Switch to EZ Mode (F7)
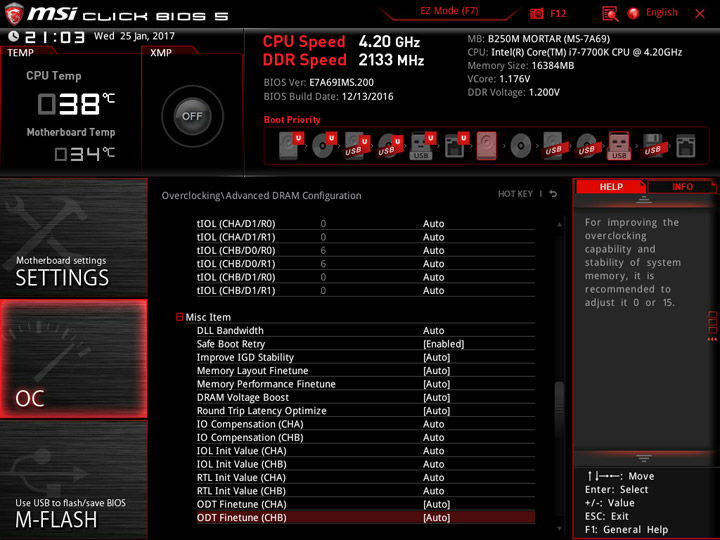Image resolution: width=720 pixels, height=540 pixels. tap(449, 11)
